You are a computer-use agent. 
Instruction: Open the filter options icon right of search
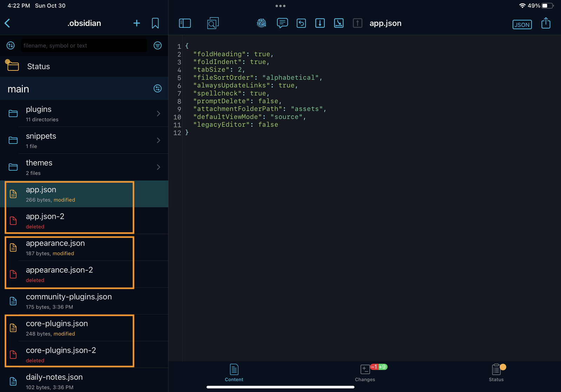coord(157,45)
